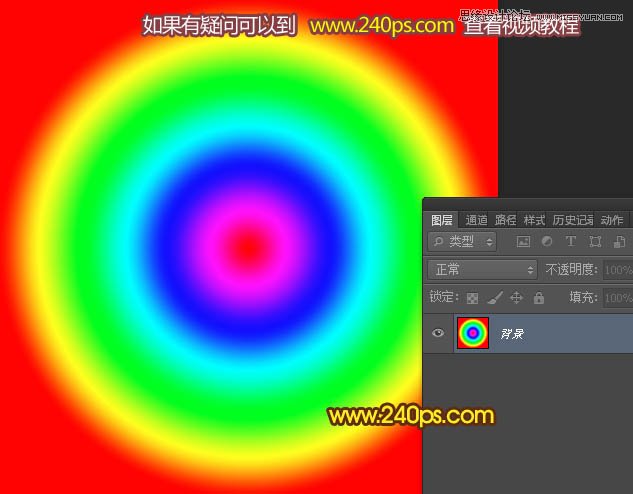633x494 pixels.
Task: Toggle lock all padlock icon
Action: 539,298
